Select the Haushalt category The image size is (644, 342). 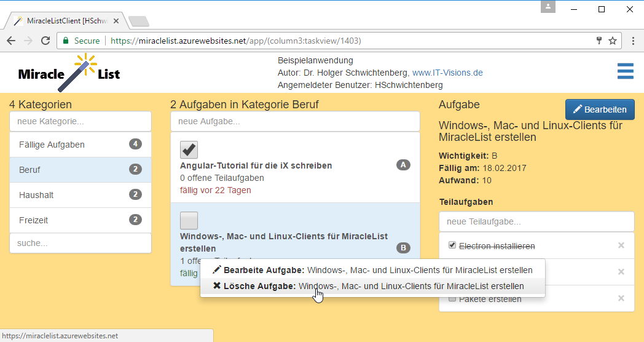tap(80, 195)
